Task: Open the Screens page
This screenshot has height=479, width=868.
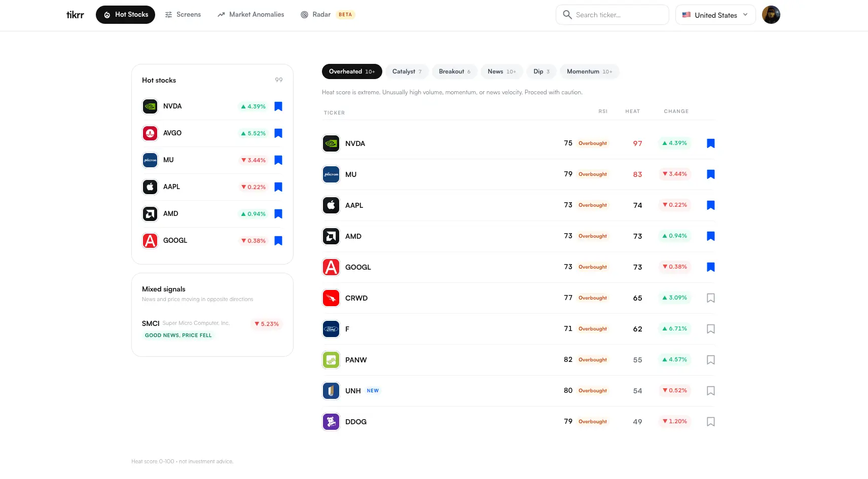Action: click(x=183, y=15)
